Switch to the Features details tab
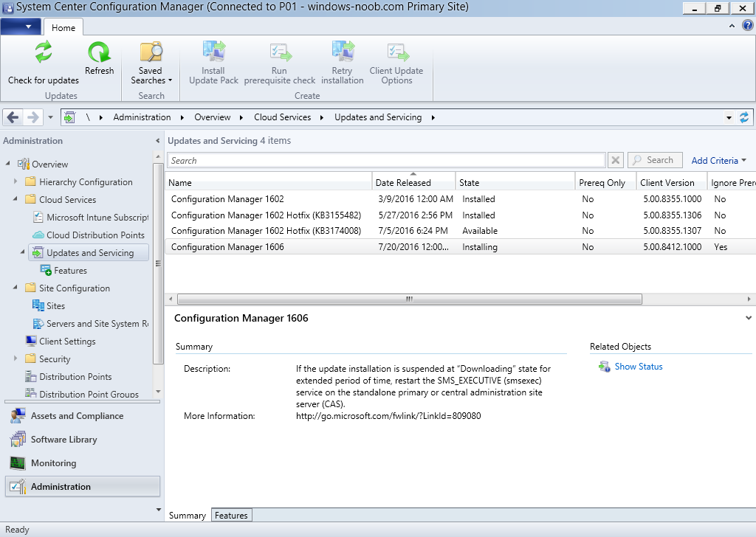Image resolution: width=756 pixels, height=537 pixels. (231, 516)
